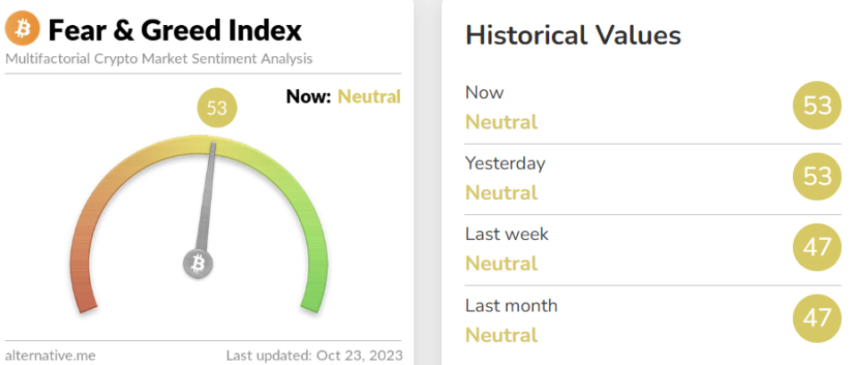The width and height of the screenshot is (850, 365).
Task: Select the Yesterday historical row label
Action: click(505, 163)
